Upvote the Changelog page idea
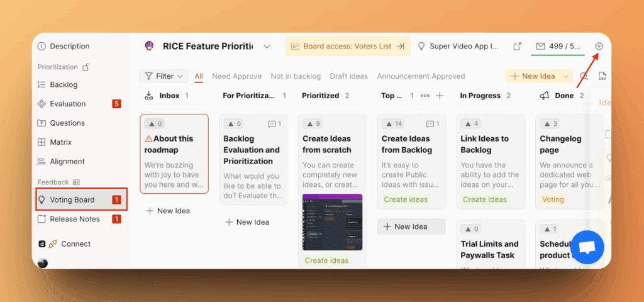Image resolution: width=644 pixels, height=302 pixels. tap(550, 124)
